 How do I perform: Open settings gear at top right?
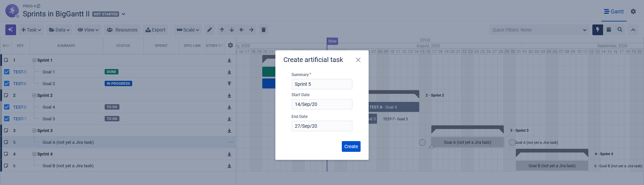pyautogui.click(x=633, y=11)
